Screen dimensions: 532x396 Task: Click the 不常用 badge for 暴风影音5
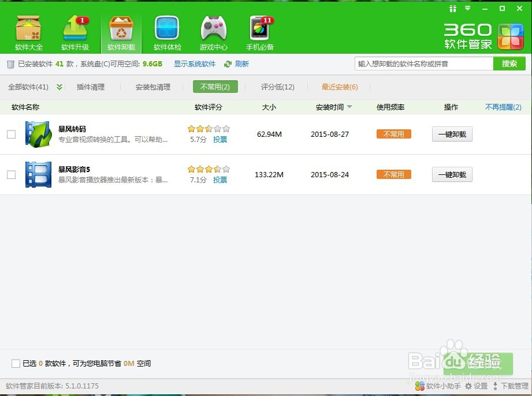393,174
